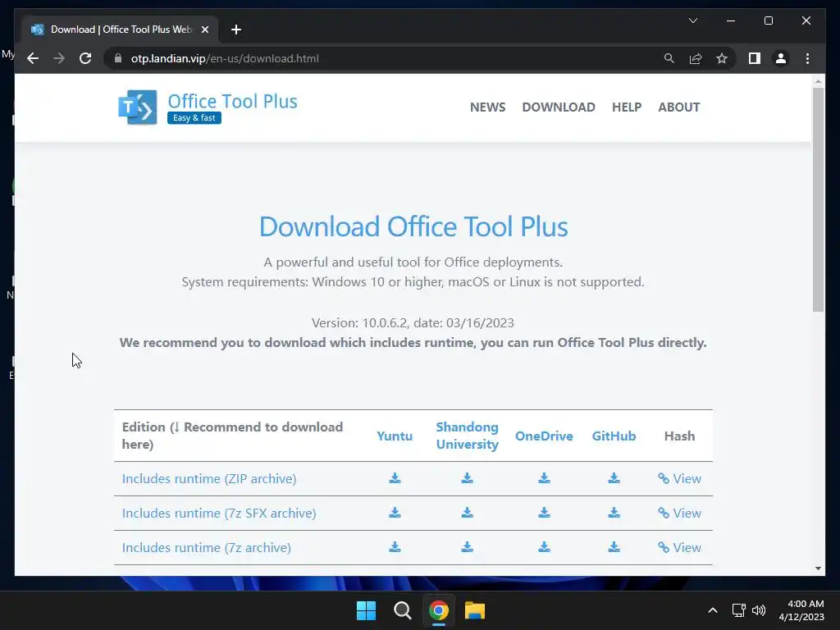
Task: Download ZIP archive from Shandong University
Action: (467, 478)
